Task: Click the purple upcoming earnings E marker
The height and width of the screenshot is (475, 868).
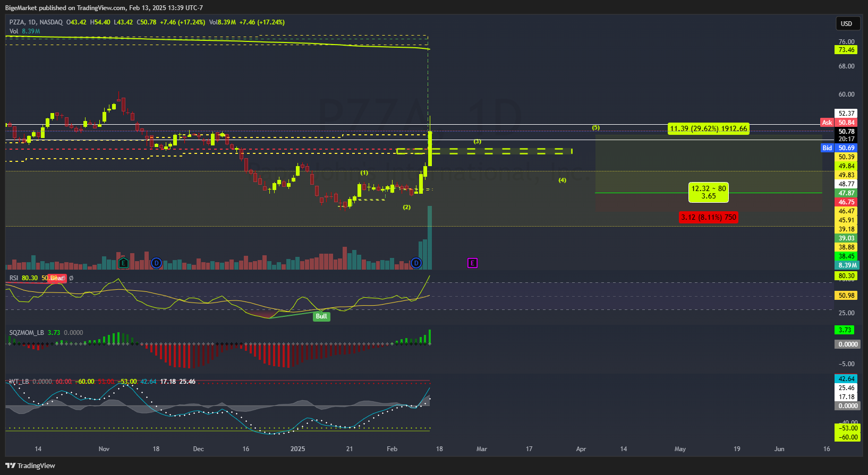Action: pyautogui.click(x=472, y=263)
